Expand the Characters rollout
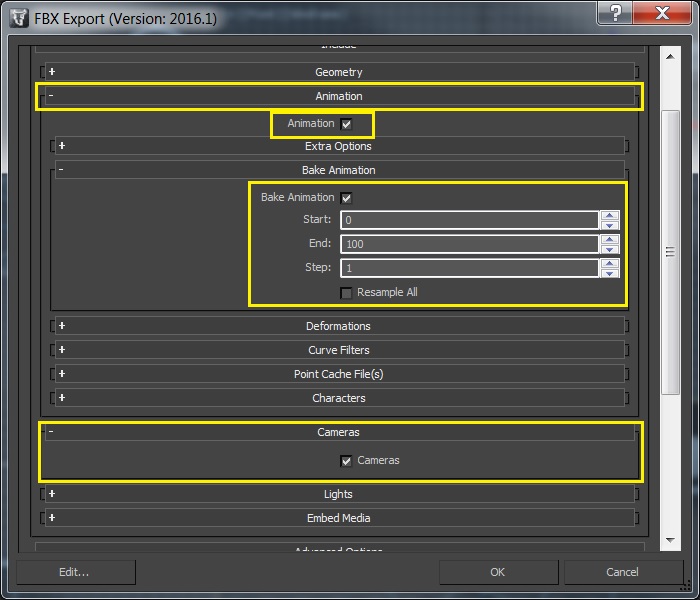700x600 pixels. tap(339, 398)
